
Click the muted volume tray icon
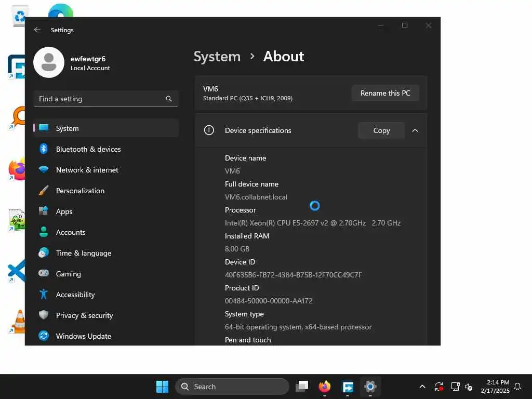coord(469,387)
